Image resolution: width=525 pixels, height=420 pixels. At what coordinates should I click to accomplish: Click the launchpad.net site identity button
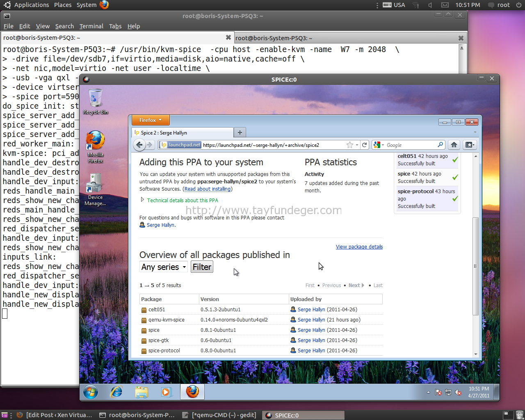click(x=180, y=145)
